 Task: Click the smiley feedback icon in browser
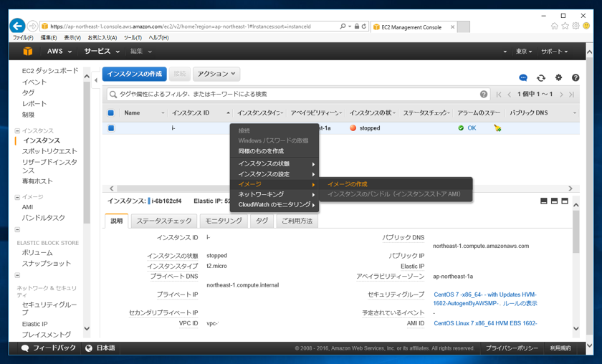coord(586,26)
